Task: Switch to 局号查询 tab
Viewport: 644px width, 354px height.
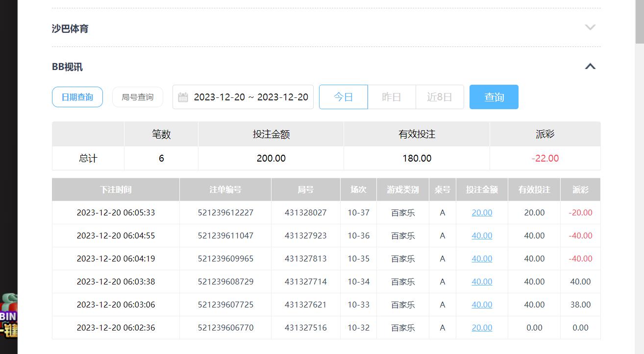Action: click(x=138, y=97)
